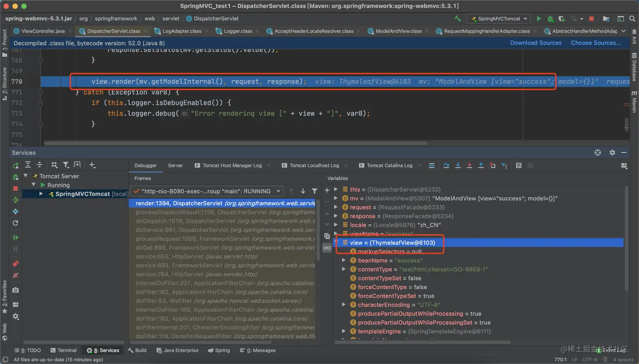The image size is (639, 364).
Task: Close the DispatcherServlet.class tab
Action: point(146,31)
